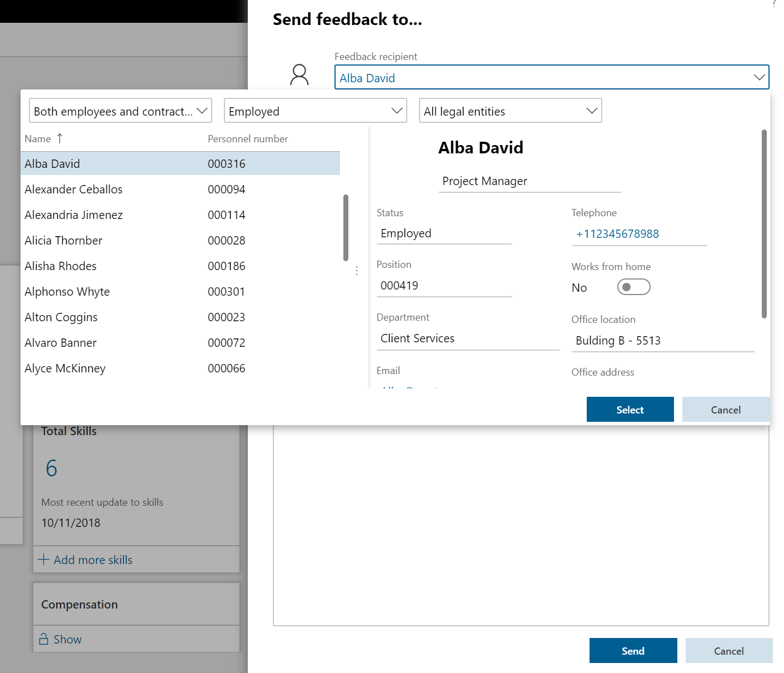
Task: Click the Select button
Action: point(630,410)
